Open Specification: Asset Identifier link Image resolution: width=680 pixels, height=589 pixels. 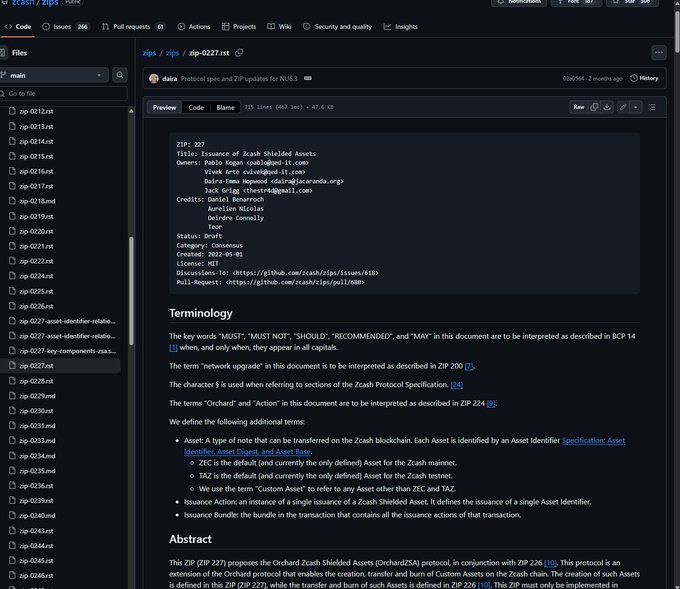point(593,440)
